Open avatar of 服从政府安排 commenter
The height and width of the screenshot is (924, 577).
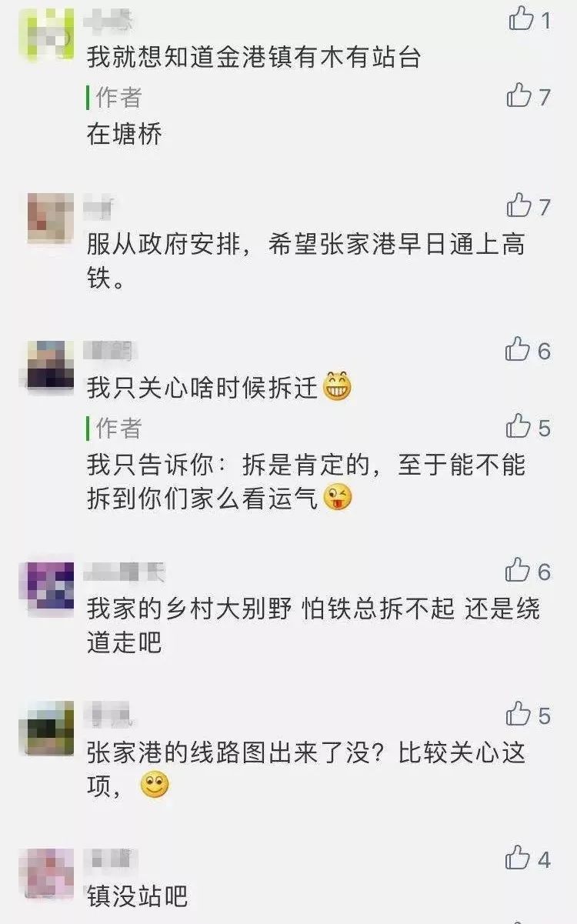51,218
